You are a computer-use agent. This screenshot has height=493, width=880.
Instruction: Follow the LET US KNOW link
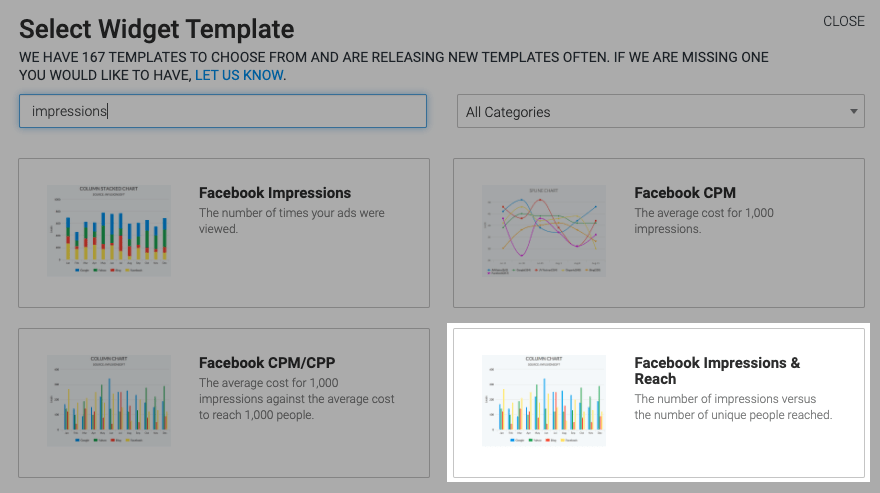click(x=239, y=75)
